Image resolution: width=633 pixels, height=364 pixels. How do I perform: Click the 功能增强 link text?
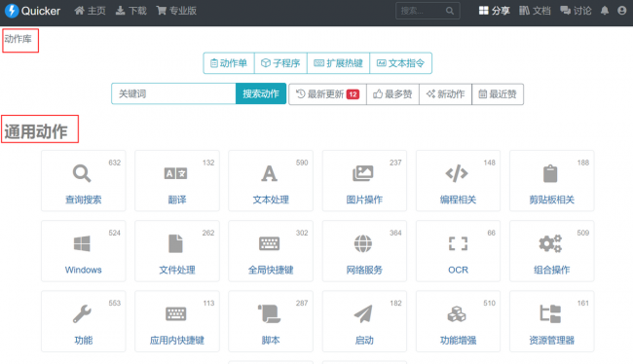pos(458,340)
